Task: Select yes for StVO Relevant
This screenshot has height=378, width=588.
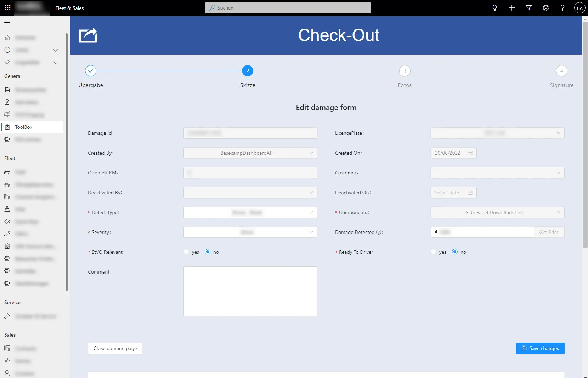Action: pyautogui.click(x=187, y=252)
